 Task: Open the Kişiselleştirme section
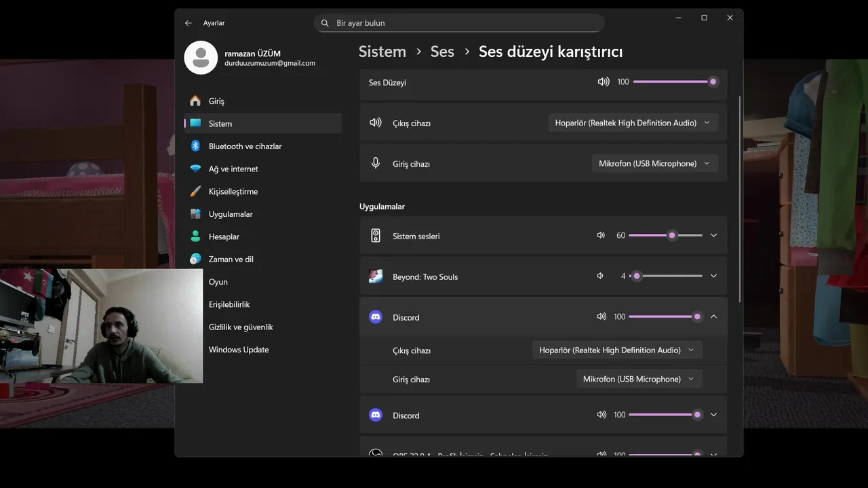tap(233, 192)
